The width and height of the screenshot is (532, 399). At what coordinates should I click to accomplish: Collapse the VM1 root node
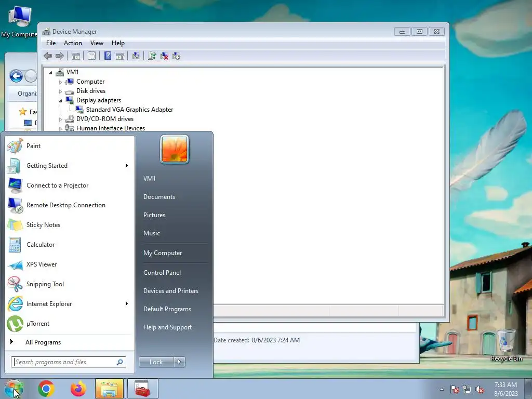(50, 73)
